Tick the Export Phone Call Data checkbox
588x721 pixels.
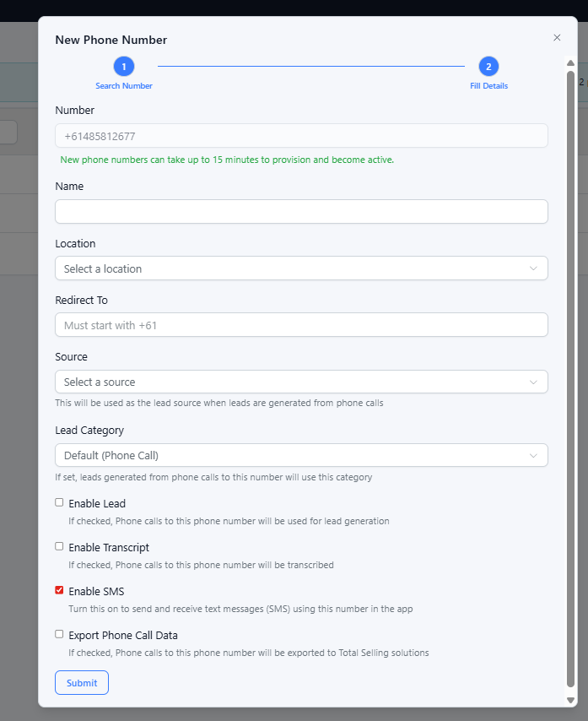pyautogui.click(x=59, y=634)
